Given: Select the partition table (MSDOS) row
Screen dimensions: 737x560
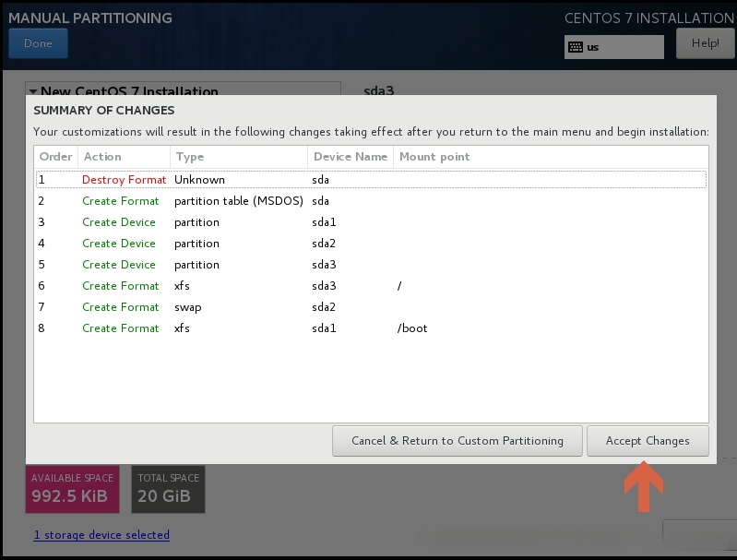Looking at the screenshot, I should (372, 201).
